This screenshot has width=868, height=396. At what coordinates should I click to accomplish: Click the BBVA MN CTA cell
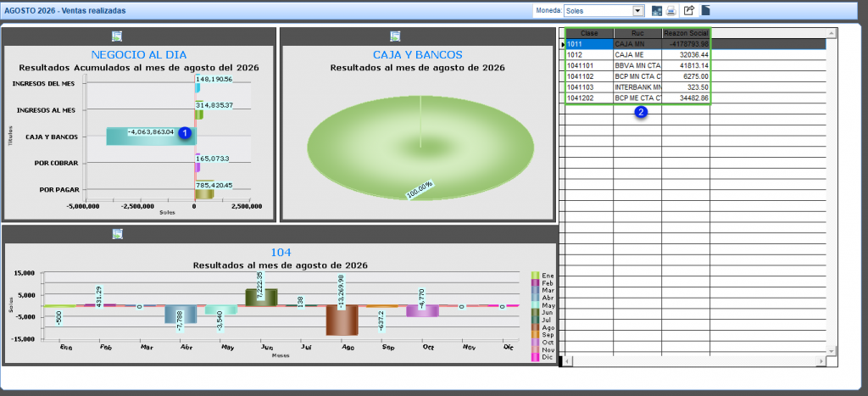point(637,66)
